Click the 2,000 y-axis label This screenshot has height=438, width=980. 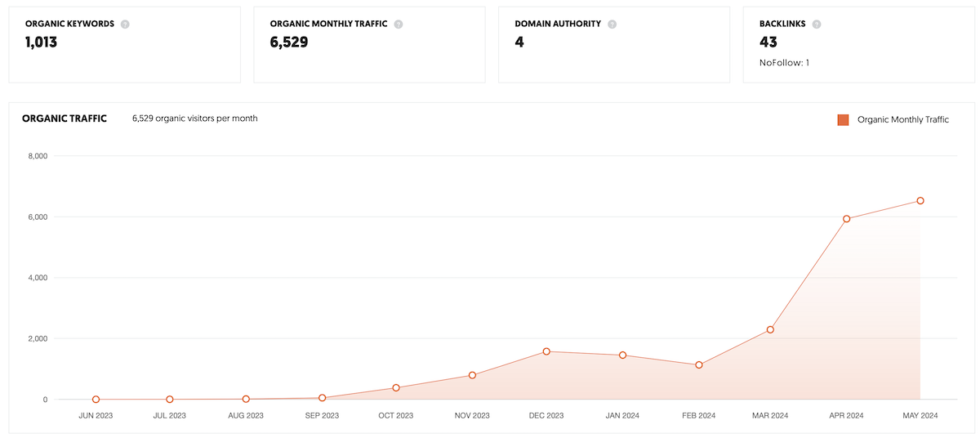point(38,339)
